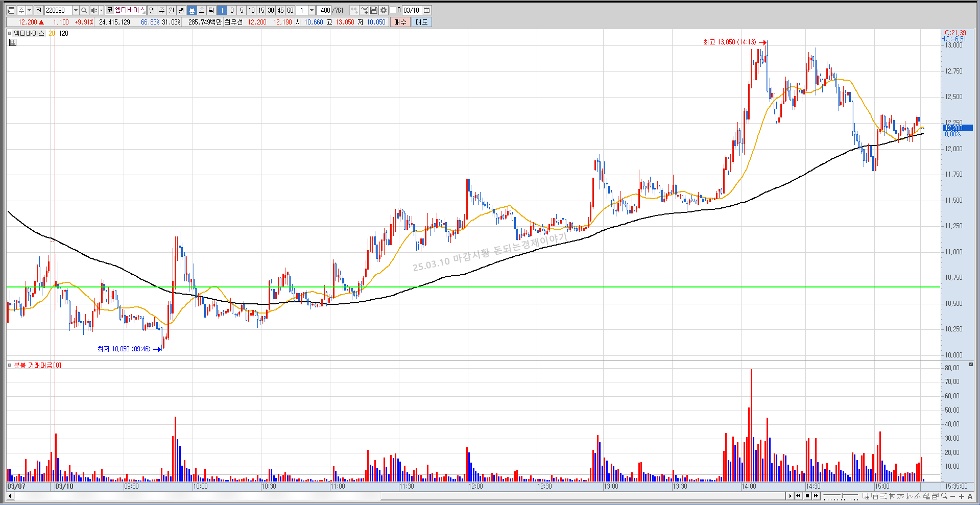This screenshot has height=505, width=980.
Task: Click the add indicator chart icon
Action: click(354, 10)
